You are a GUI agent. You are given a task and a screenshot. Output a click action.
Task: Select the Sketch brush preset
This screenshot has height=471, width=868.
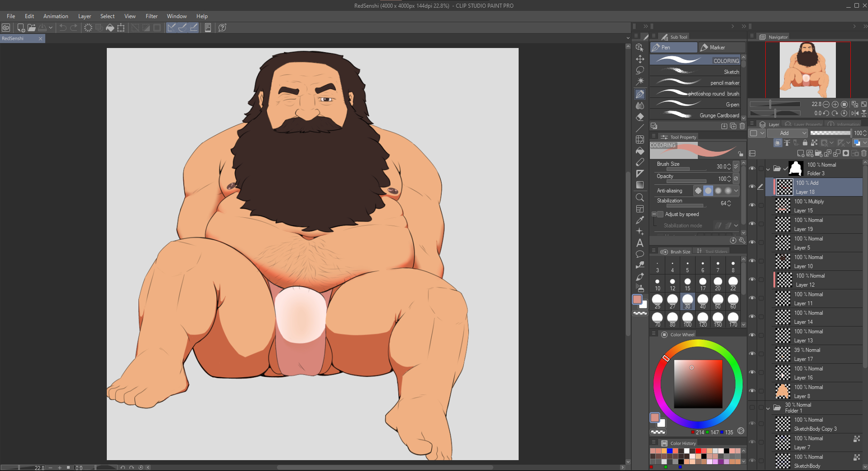pyautogui.click(x=696, y=72)
